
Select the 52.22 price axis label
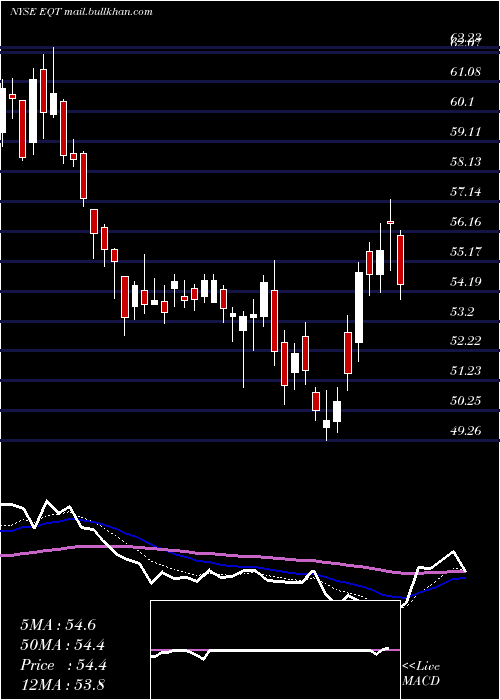click(x=466, y=341)
